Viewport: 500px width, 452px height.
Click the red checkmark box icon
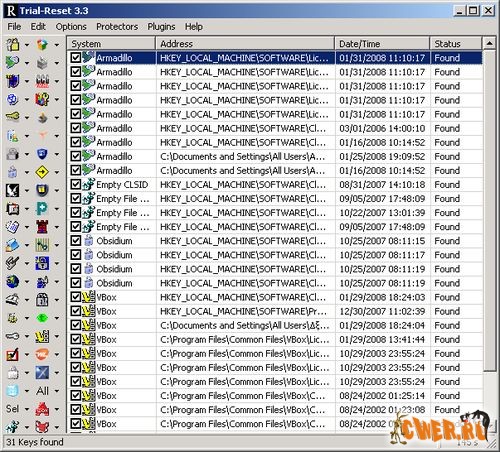coord(13,355)
